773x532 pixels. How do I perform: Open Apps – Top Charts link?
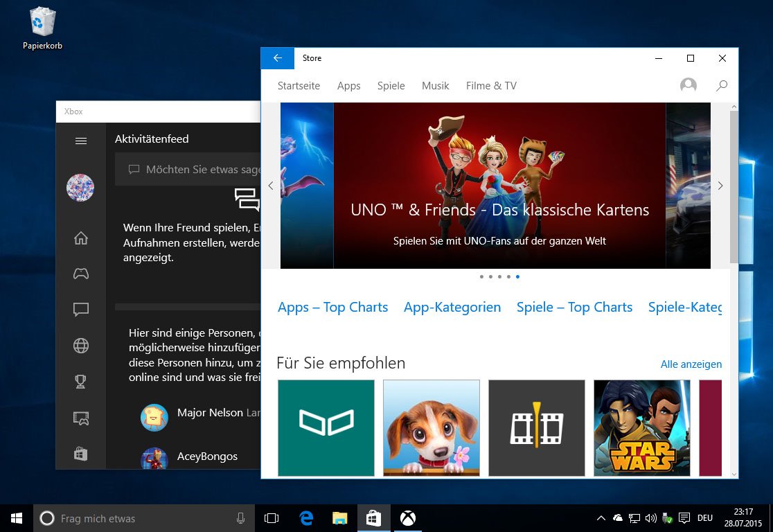pyautogui.click(x=332, y=307)
